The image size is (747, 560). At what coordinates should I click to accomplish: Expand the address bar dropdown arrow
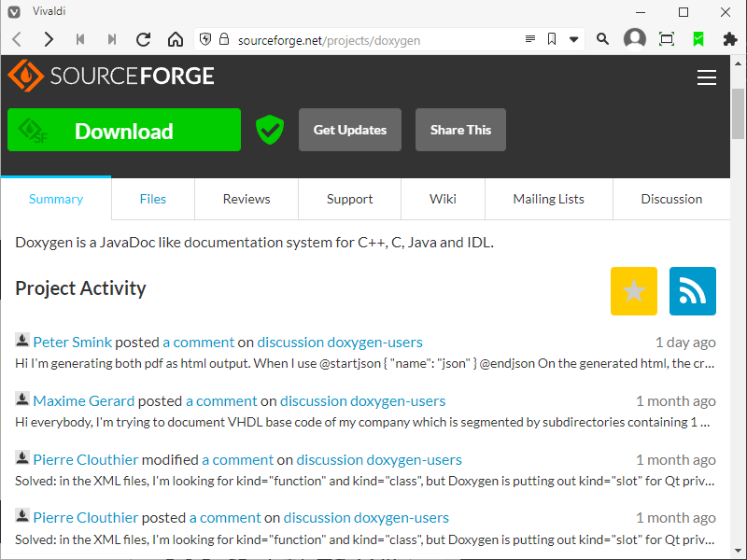tap(574, 39)
